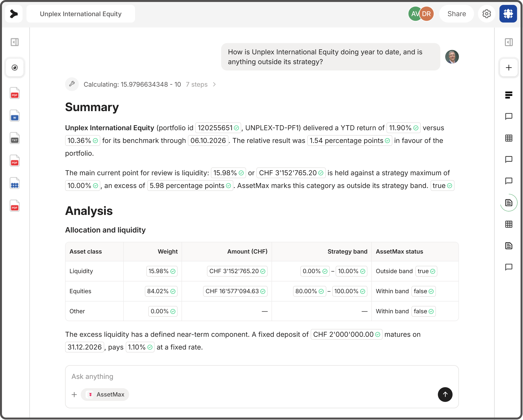Image resolution: width=523 pixels, height=420 pixels.
Task: Open settings gear icon
Action: click(487, 14)
